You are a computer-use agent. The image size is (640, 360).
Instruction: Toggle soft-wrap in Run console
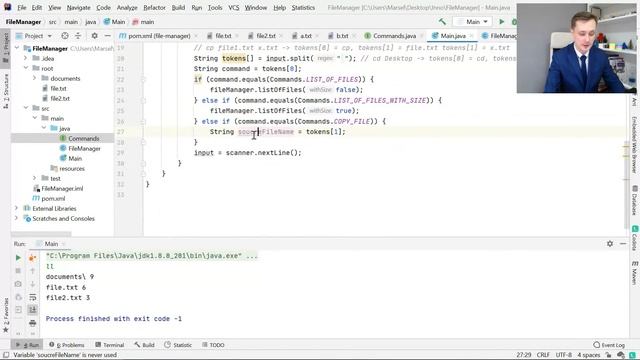[x=32, y=297]
